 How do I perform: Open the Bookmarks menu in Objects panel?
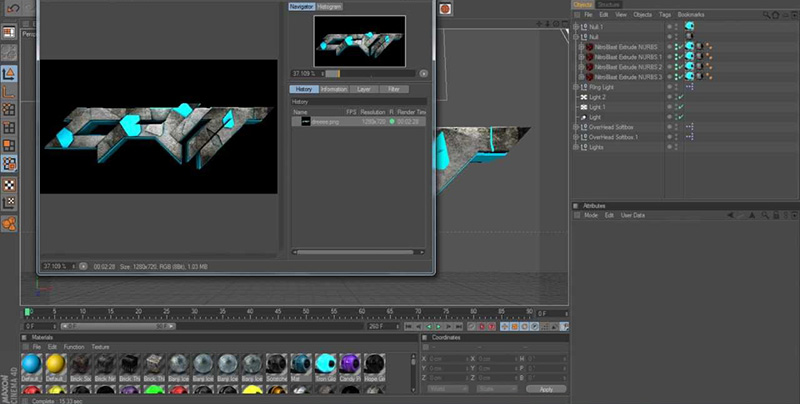coord(691,15)
